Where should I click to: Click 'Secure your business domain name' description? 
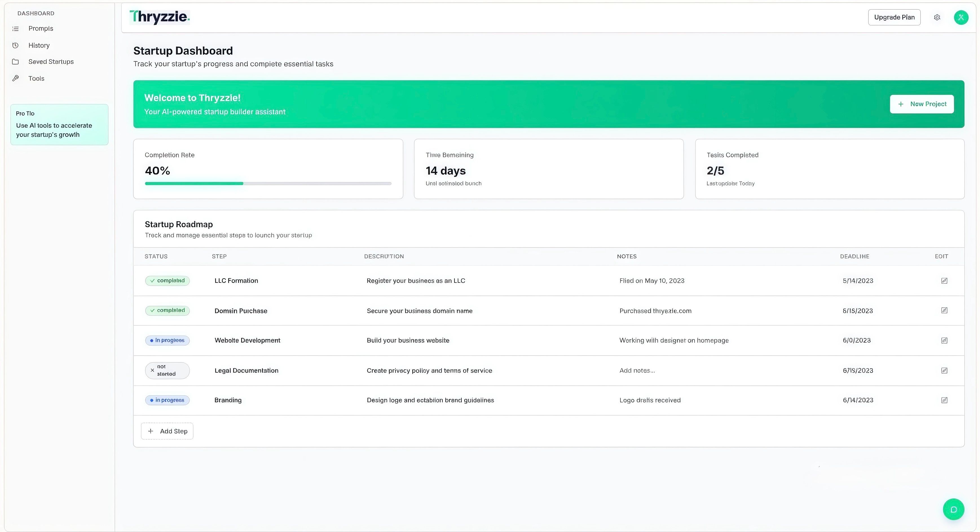click(x=420, y=311)
